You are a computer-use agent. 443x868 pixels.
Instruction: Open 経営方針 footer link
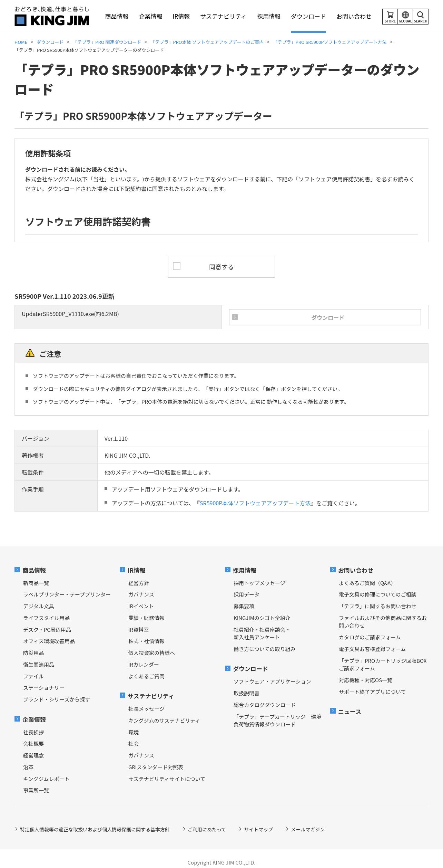(x=139, y=583)
